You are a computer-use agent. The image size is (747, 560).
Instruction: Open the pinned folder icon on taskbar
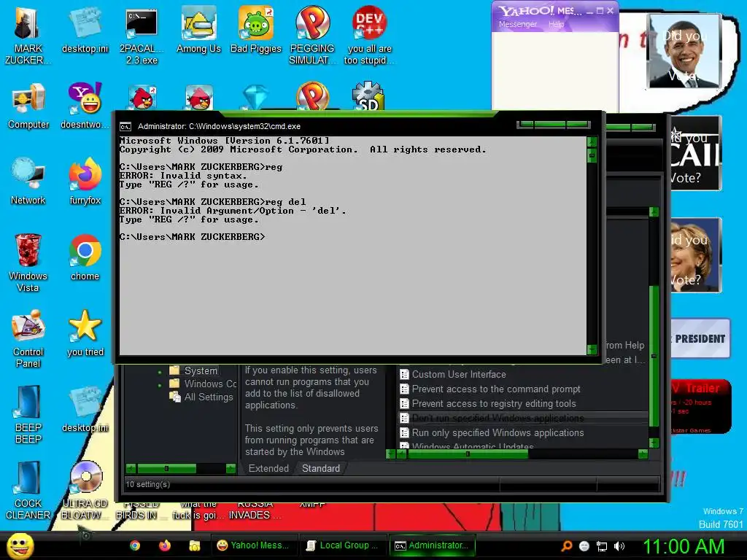click(194, 545)
